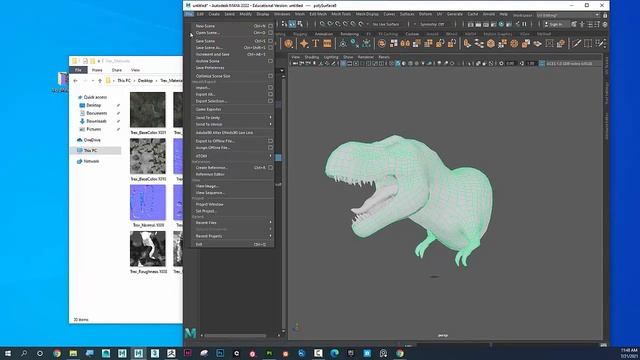Viewport: 640px width, 360px height.
Task: Click the SVG tool icon on shelf
Action: pos(327,43)
